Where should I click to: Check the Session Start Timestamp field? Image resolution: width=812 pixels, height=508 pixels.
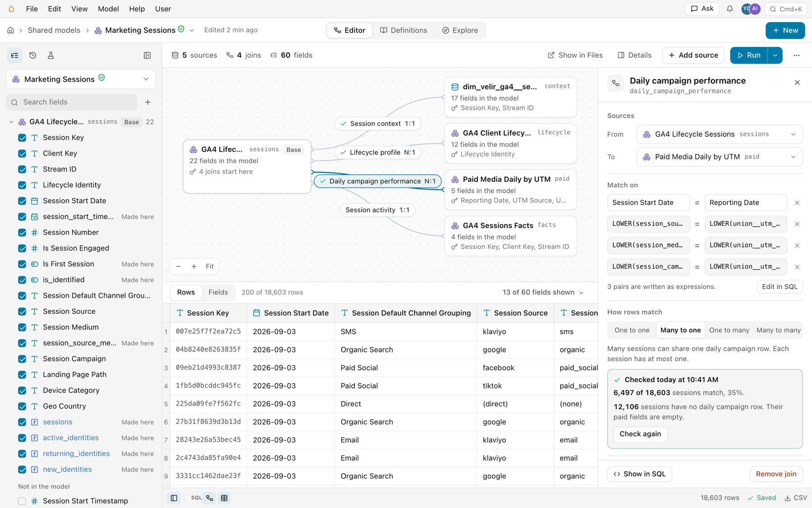pos(22,501)
